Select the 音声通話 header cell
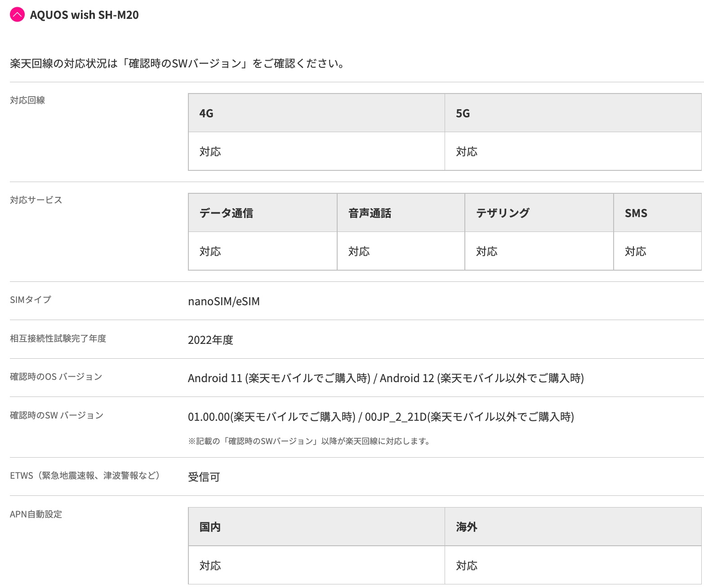 click(401, 213)
